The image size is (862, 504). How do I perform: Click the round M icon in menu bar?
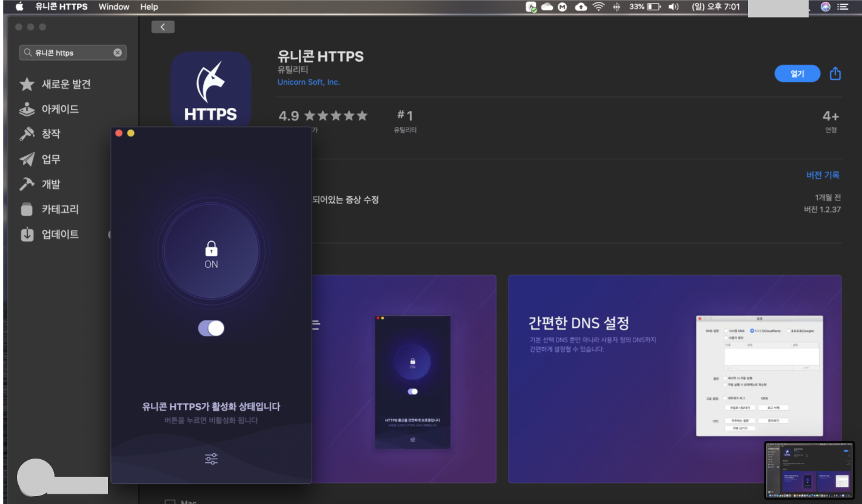(563, 7)
